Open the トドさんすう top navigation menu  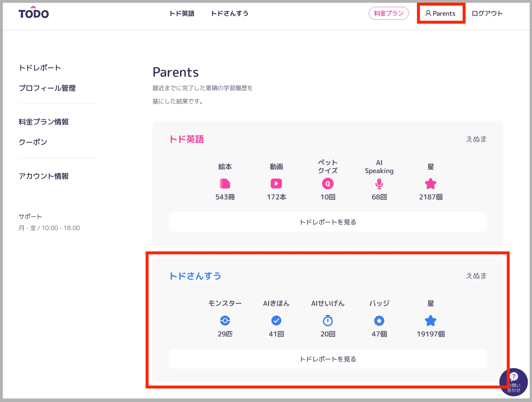[230, 14]
